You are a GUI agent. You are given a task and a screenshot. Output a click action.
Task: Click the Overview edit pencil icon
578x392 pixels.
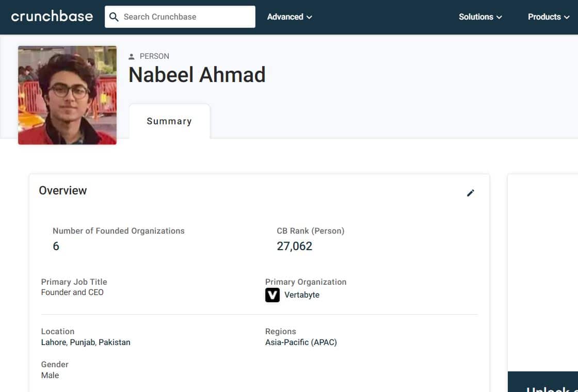[x=470, y=193]
